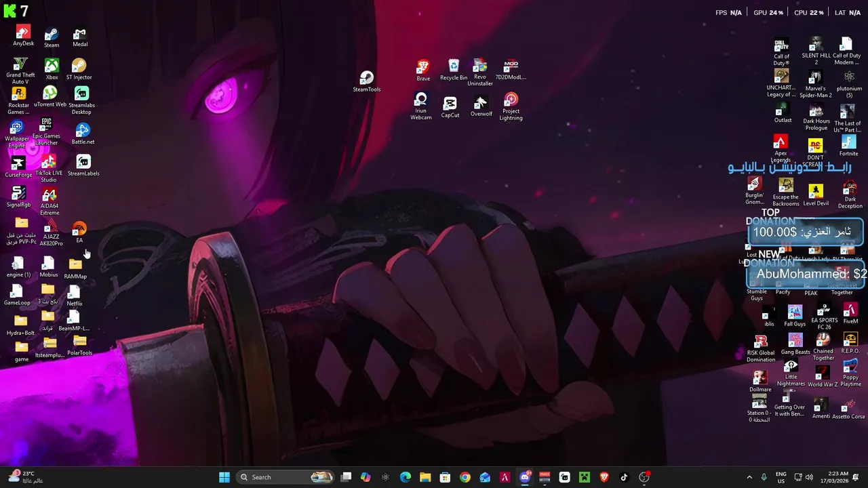
Task: Open the ENG US language switcher
Action: coord(781,477)
